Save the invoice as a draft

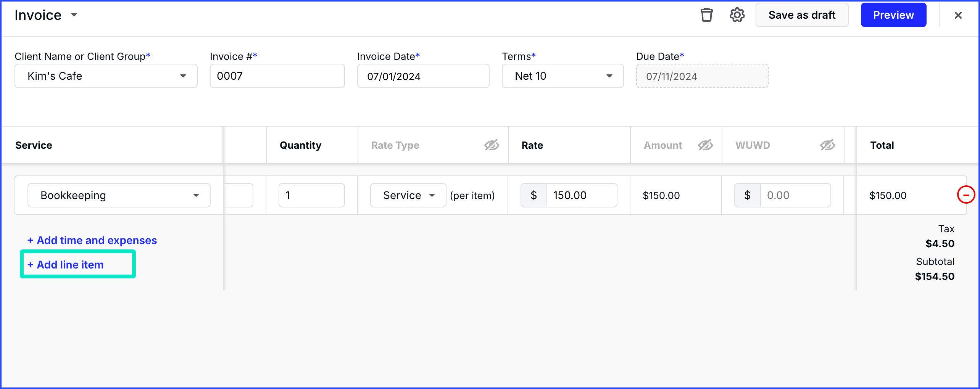click(x=802, y=15)
